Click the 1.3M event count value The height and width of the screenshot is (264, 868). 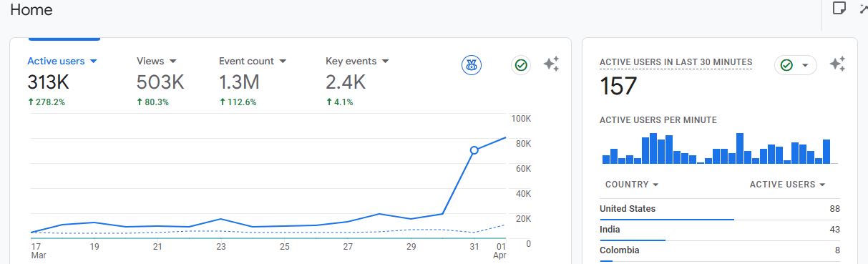239,83
